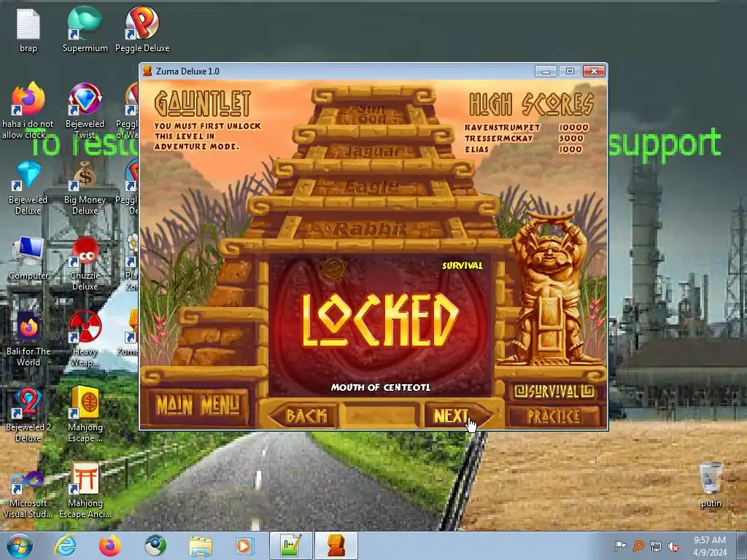
Task: Click the ELIAS high score entry
Action: pos(523,149)
